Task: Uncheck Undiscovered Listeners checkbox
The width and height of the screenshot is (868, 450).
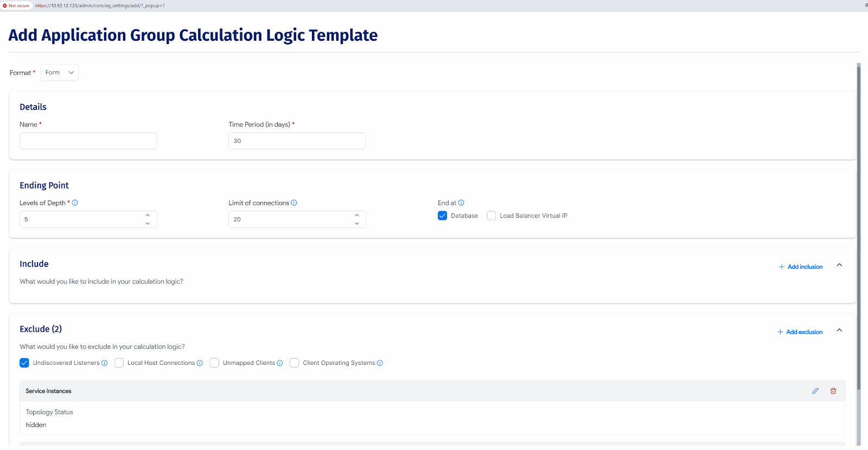Action: (24, 363)
